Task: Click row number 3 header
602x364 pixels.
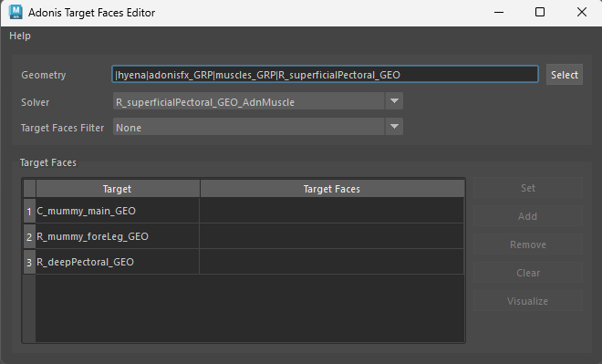Action: point(29,262)
